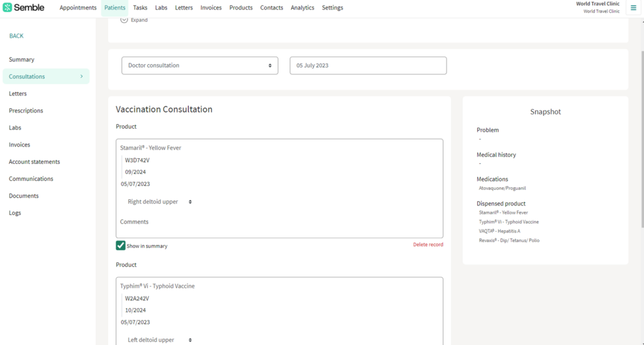Screen dimensions: 644x345
Task: Open the hamburger menu icon
Action: pos(633,8)
